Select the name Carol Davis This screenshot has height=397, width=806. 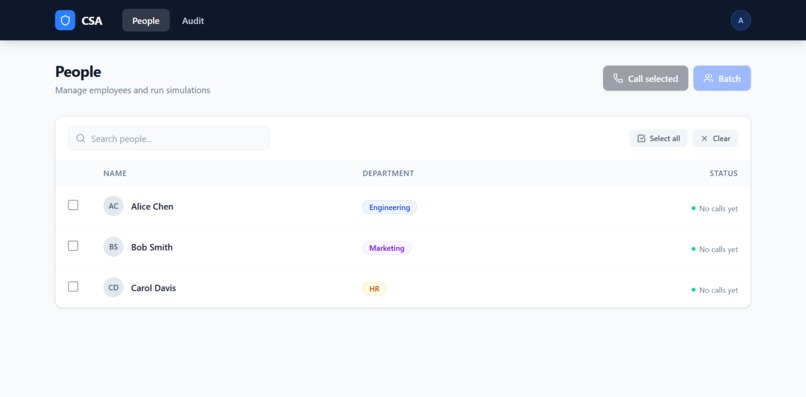153,288
